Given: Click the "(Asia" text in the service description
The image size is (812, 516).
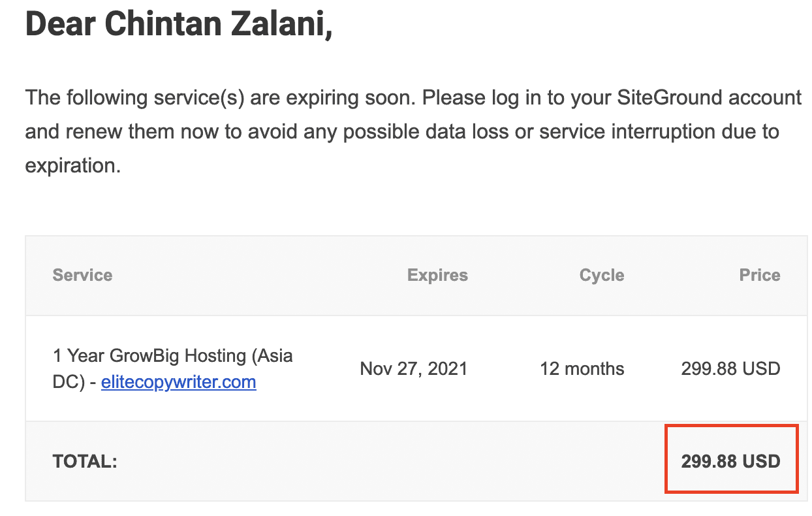Looking at the screenshot, I should 272,356.
